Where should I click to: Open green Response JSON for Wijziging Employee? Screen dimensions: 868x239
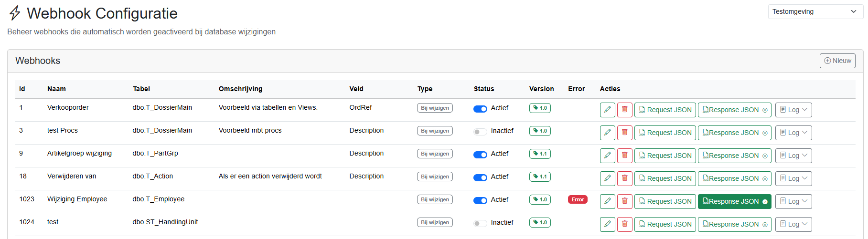(x=735, y=201)
